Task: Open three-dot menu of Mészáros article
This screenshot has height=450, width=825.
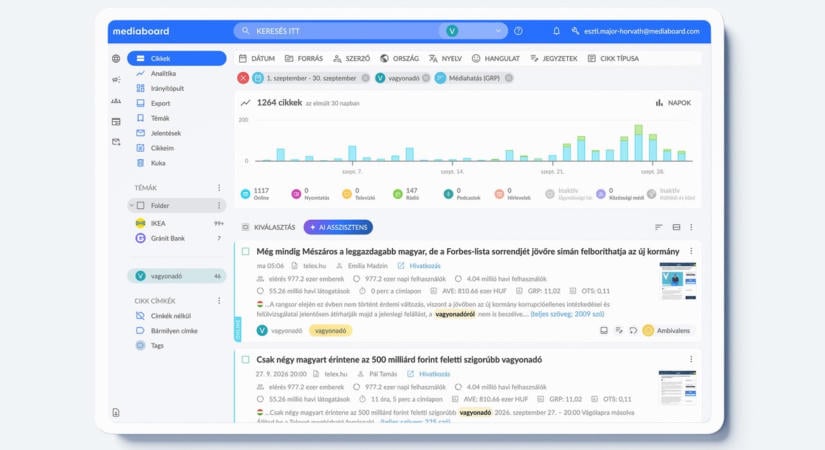Action: 691,251
